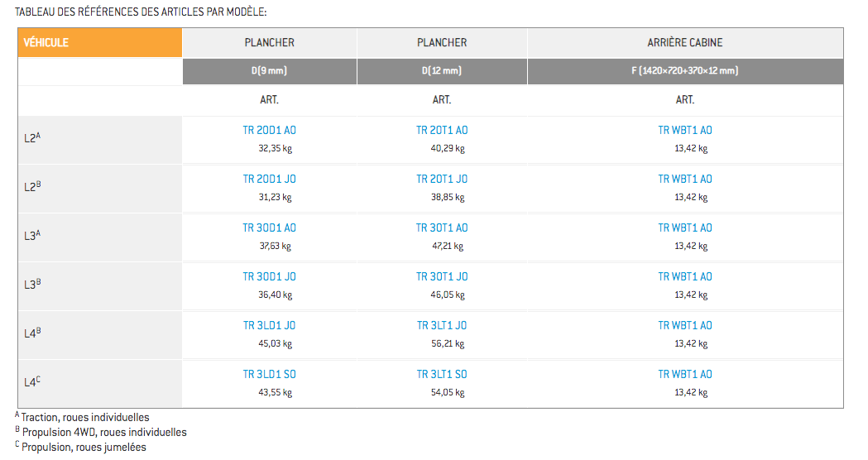Select the D(9 mm) sub-header cell
The height and width of the screenshot is (460, 868).
(x=270, y=71)
